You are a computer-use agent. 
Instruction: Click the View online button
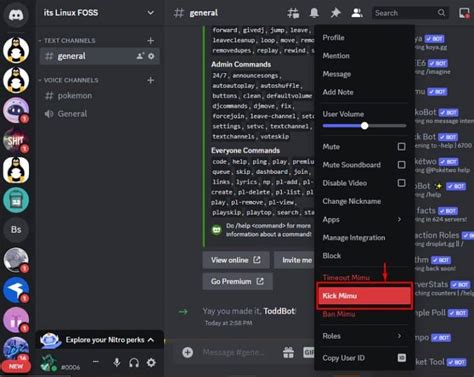[x=236, y=260]
